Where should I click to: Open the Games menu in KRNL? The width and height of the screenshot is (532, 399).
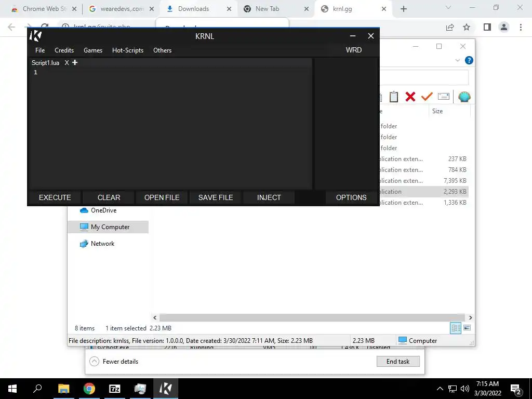pos(93,50)
